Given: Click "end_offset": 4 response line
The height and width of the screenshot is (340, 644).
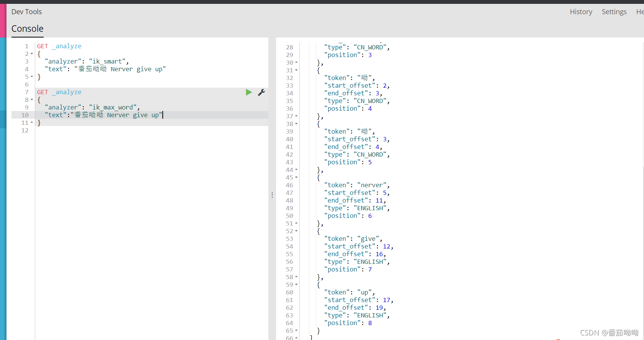Looking at the screenshot, I should click(x=353, y=147).
